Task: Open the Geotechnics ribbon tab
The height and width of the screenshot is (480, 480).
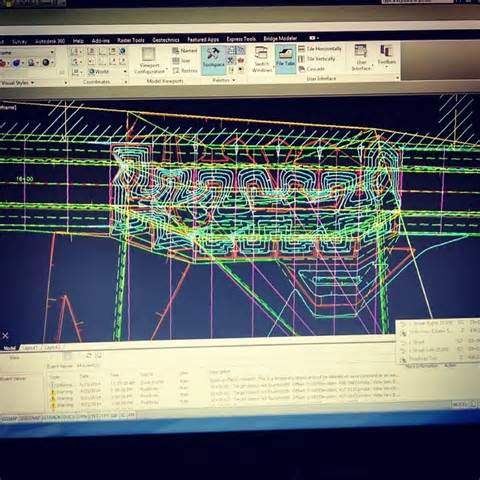Action: click(166, 40)
